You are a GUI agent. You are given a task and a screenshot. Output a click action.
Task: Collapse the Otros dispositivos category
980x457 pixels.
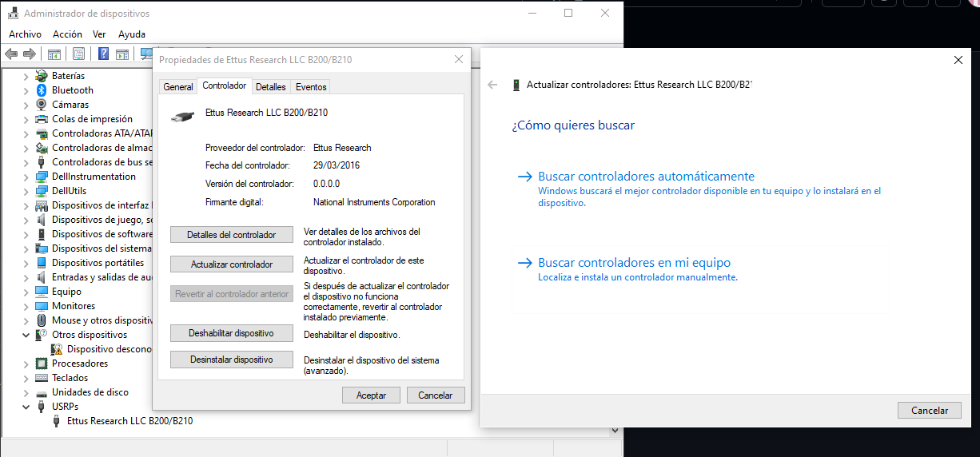[x=26, y=335]
